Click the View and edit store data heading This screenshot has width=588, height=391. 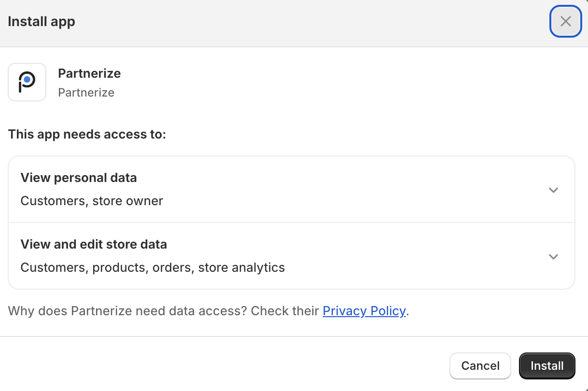(x=94, y=244)
